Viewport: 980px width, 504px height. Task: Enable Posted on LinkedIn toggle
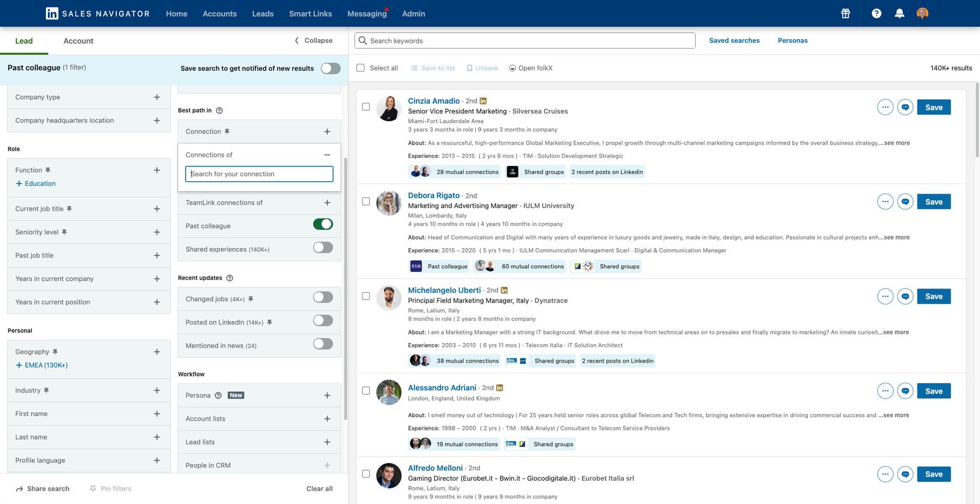[x=323, y=320]
